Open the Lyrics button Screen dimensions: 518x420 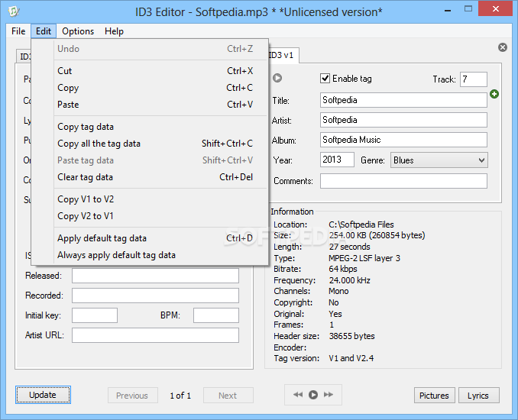[x=478, y=396]
